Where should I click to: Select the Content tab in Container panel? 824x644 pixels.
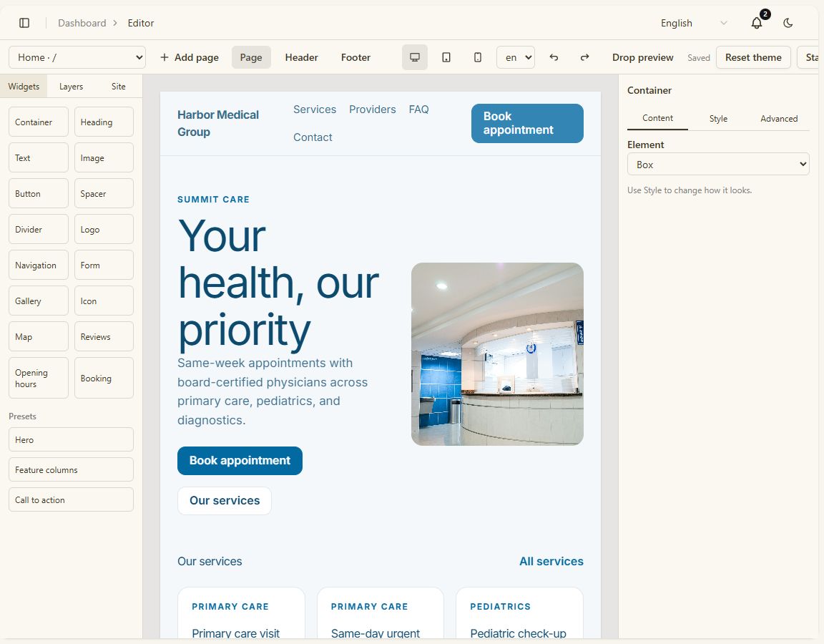click(657, 118)
